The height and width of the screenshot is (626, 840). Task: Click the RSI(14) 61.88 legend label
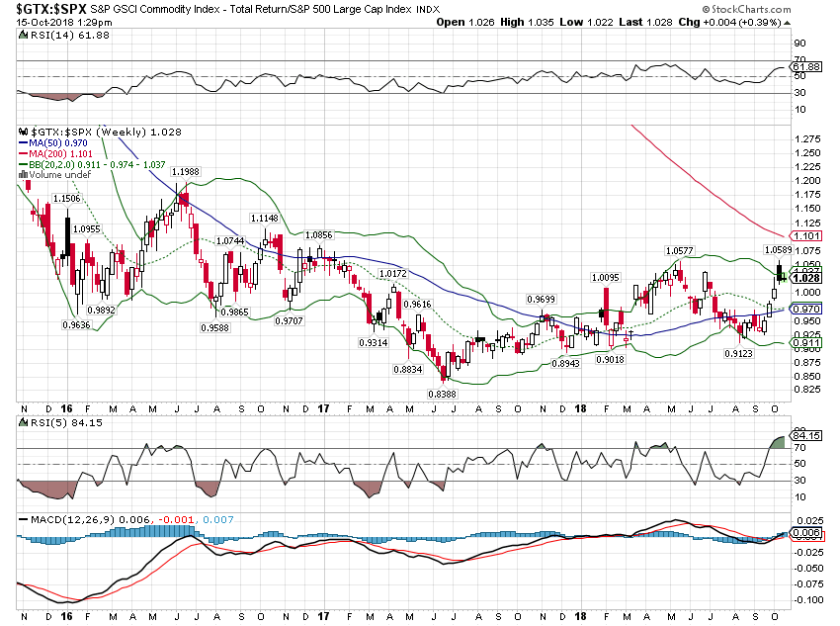click(x=69, y=36)
